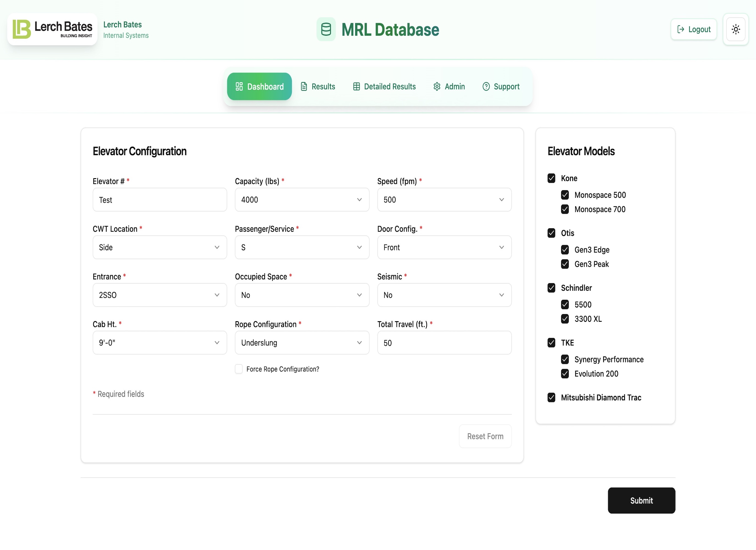
Task: Open the Passenger/Service dropdown
Action: pos(302,248)
